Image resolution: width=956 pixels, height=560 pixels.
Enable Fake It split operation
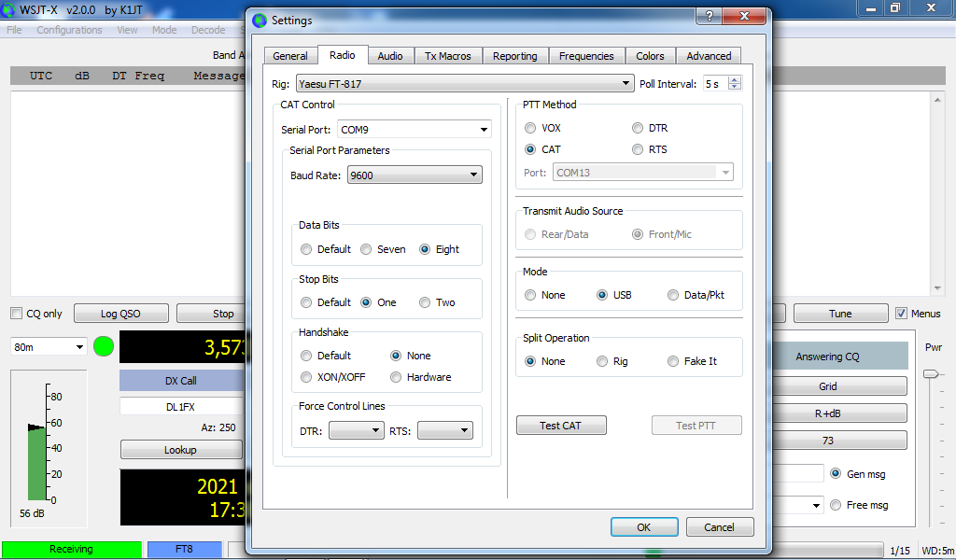pyautogui.click(x=674, y=361)
